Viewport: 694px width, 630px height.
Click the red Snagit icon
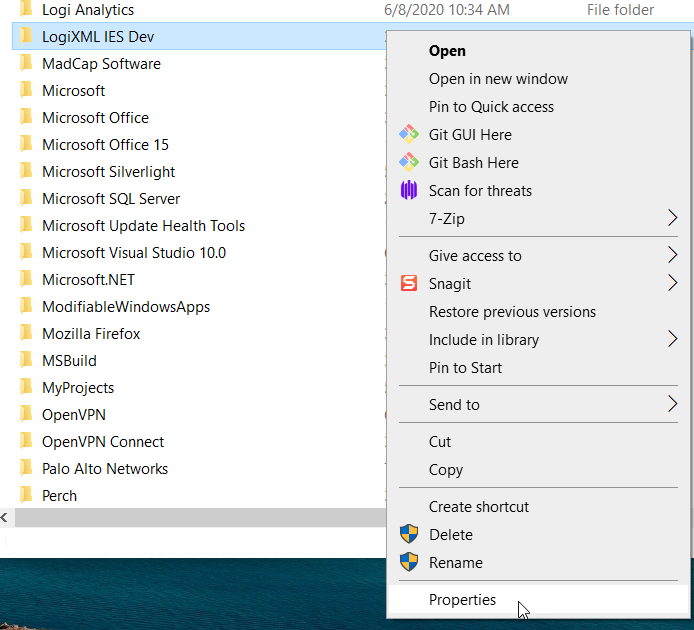409,283
